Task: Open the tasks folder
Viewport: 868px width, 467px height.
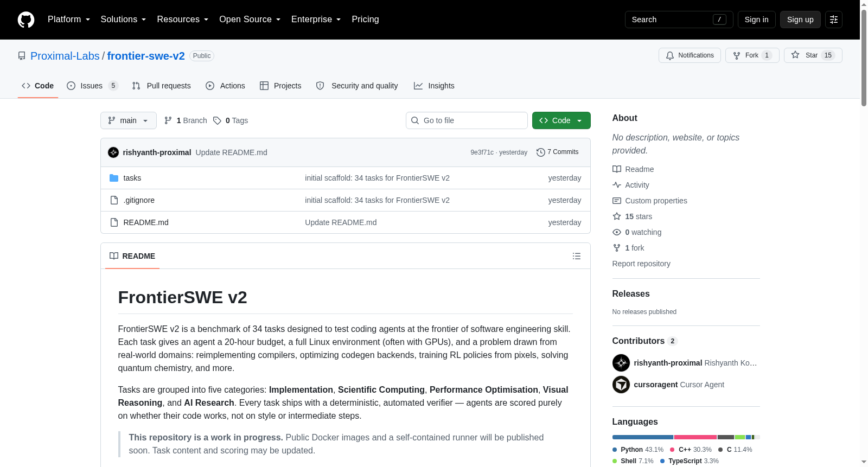Action: (132, 178)
